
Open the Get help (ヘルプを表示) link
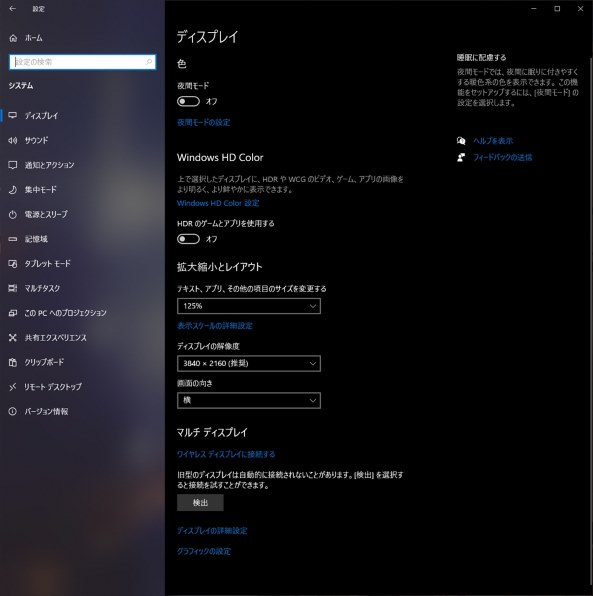[x=493, y=141]
